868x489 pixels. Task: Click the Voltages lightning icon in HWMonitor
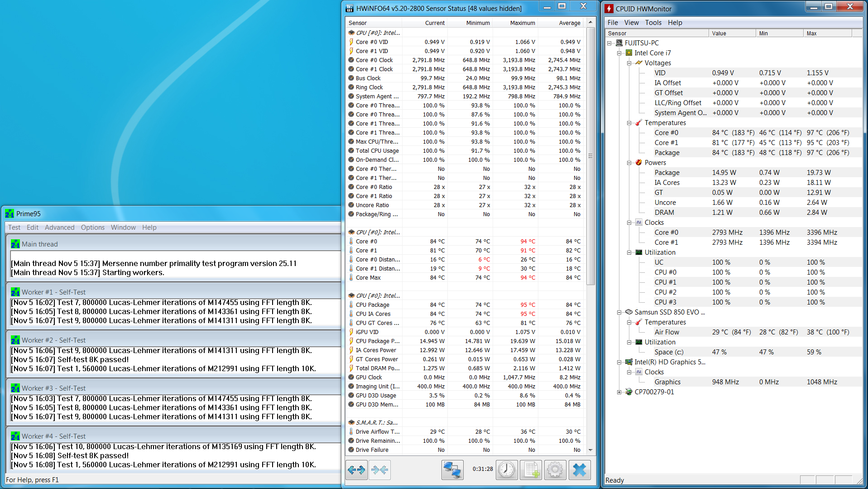639,63
